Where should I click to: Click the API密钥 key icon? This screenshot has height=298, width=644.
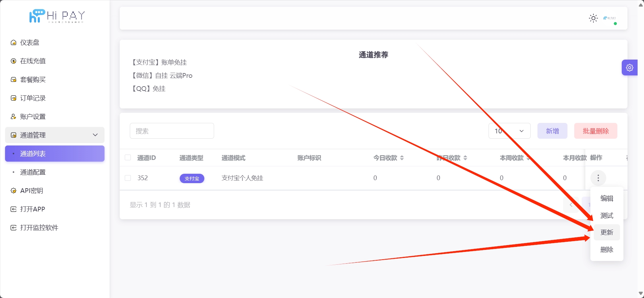click(x=13, y=191)
